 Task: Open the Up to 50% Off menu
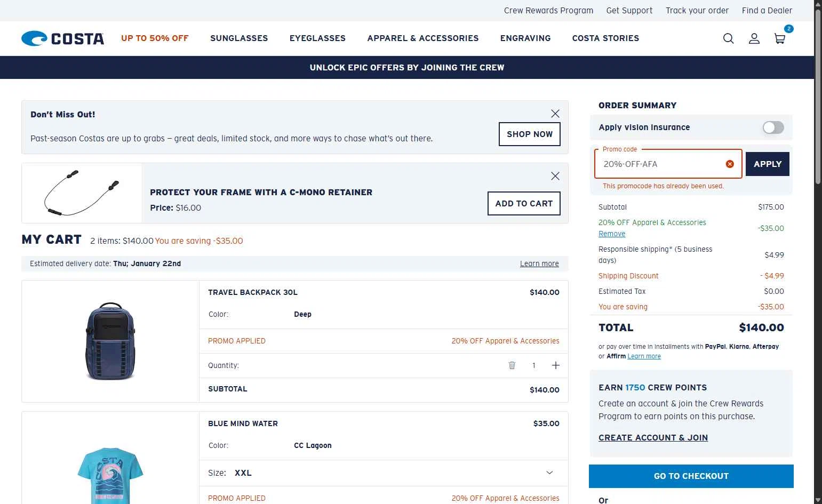tap(155, 38)
